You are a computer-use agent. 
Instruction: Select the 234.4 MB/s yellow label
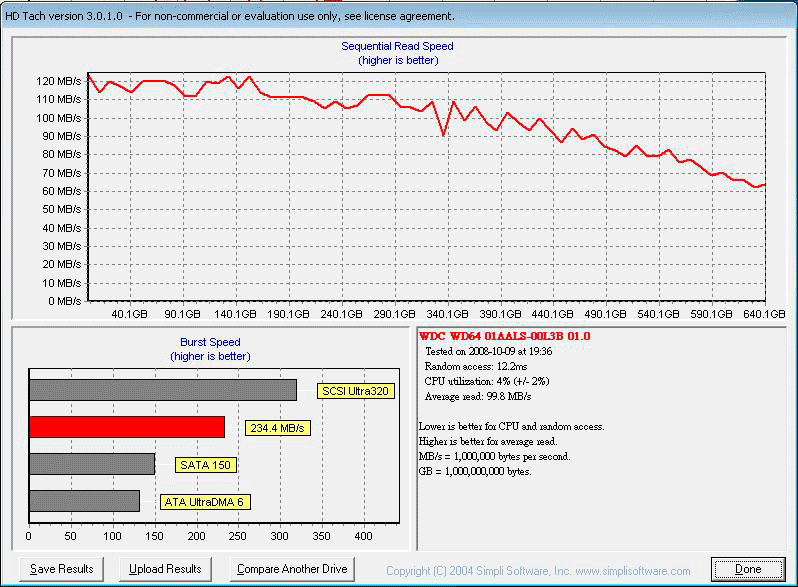point(277,428)
